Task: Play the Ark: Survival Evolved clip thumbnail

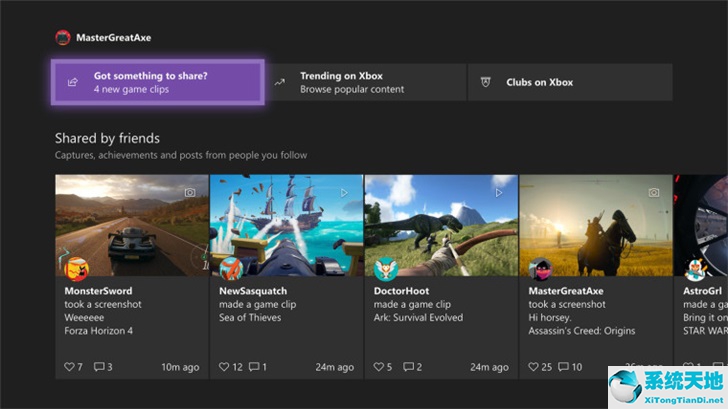Action: coord(441,225)
